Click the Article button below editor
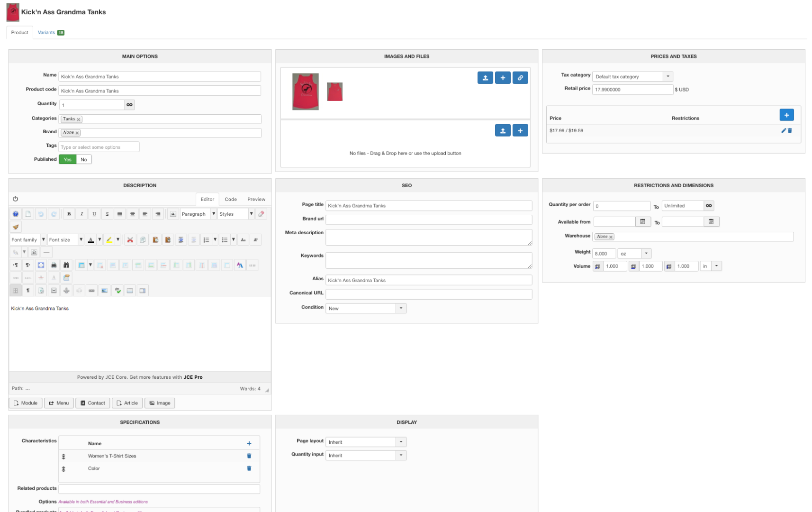812x512 pixels. point(127,403)
